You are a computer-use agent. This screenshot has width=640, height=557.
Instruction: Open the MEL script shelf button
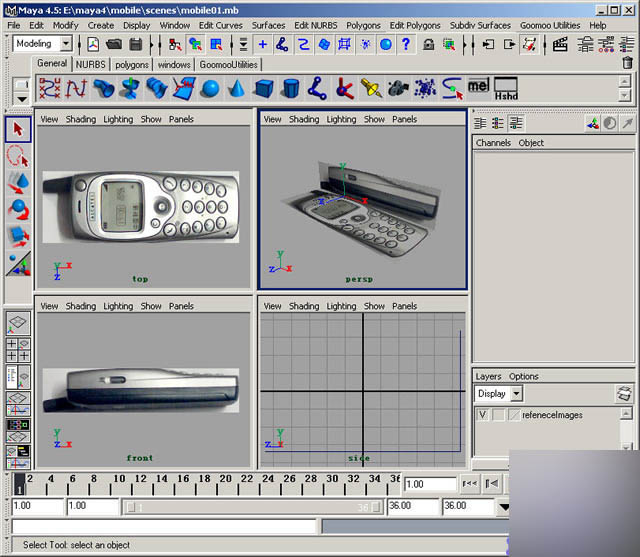coord(479,88)
